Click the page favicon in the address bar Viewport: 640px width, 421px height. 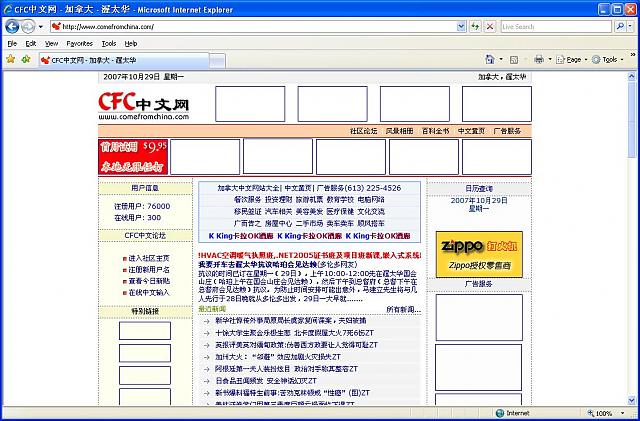56,27
